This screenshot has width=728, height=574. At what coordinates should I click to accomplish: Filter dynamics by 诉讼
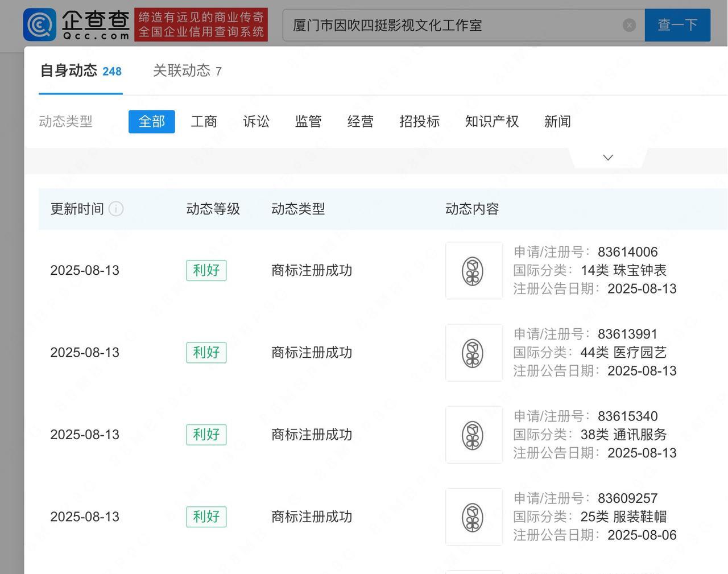256,122
